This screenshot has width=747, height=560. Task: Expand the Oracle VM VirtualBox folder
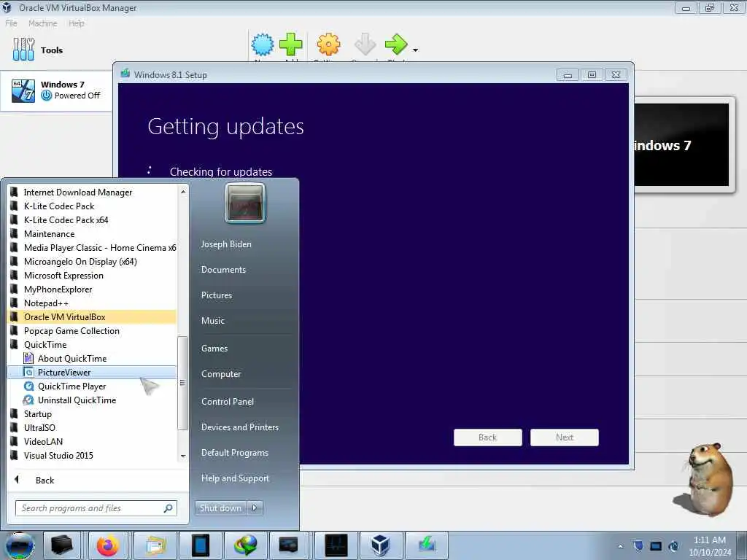point(93,316)
